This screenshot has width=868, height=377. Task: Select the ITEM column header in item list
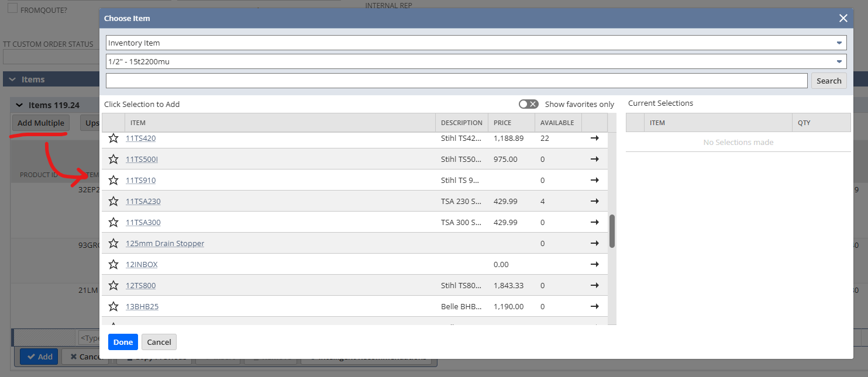(280, 123)
